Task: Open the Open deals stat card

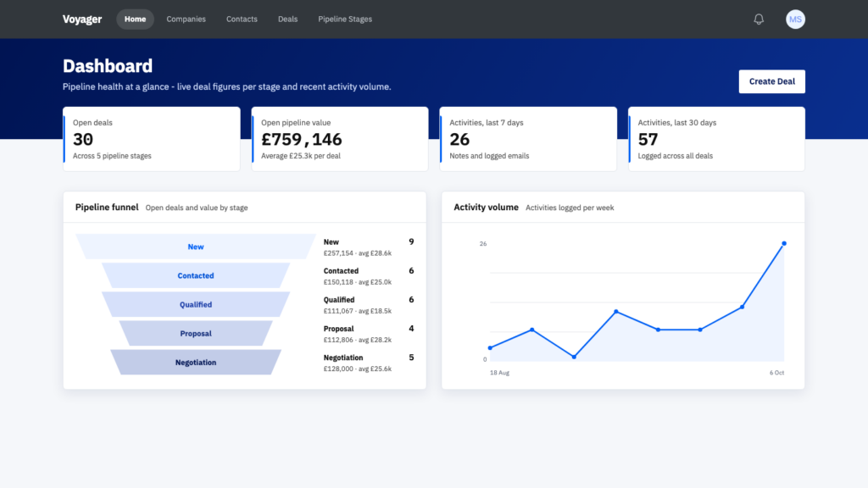Action: point(152,139)
